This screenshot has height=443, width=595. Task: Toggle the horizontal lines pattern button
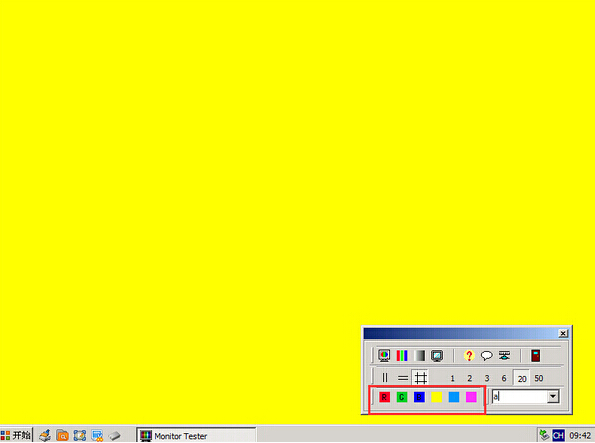(x=403, y=378)
